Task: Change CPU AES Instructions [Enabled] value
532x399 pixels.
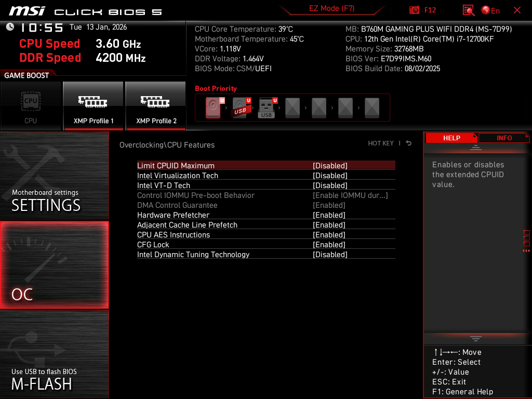Action: point(329,234)
